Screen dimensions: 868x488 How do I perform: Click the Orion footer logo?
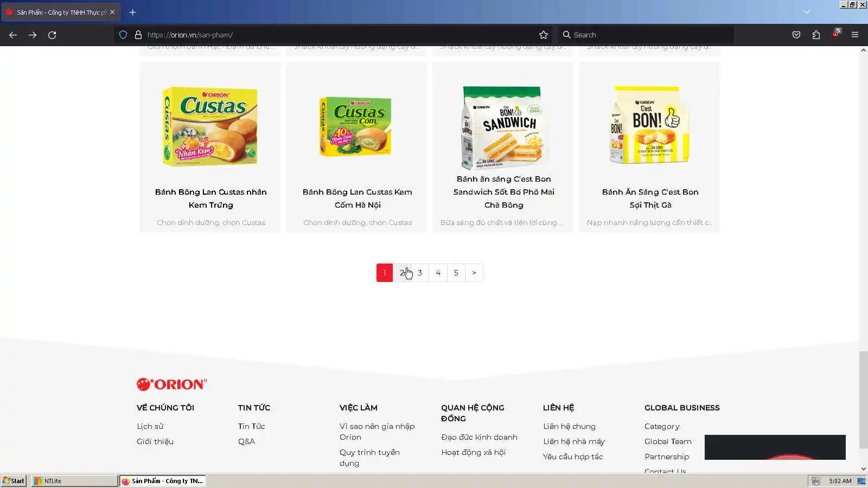[x=172, y=384]
